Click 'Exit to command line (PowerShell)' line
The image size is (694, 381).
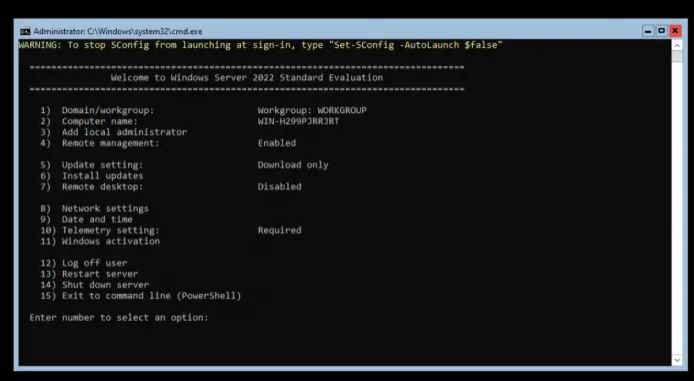click(x=141, y=296)
